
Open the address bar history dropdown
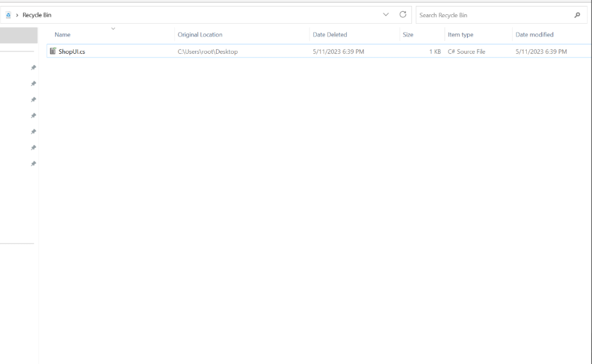tap(386, 15)
